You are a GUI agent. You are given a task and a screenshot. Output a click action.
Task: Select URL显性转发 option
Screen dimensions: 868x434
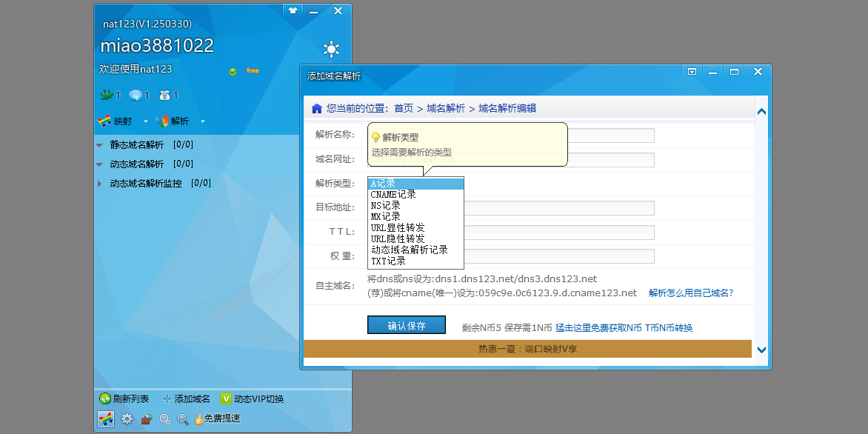click(x=415, y=228)
